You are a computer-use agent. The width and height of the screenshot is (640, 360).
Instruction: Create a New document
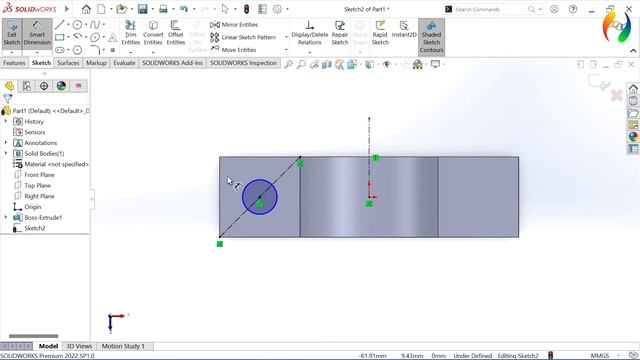click(101, 9)
